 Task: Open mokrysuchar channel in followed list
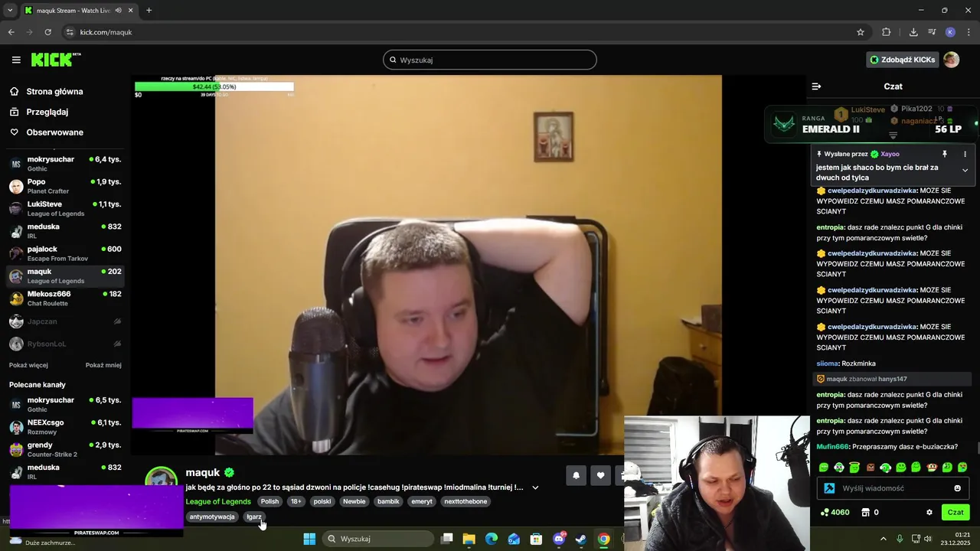[64, 164]
